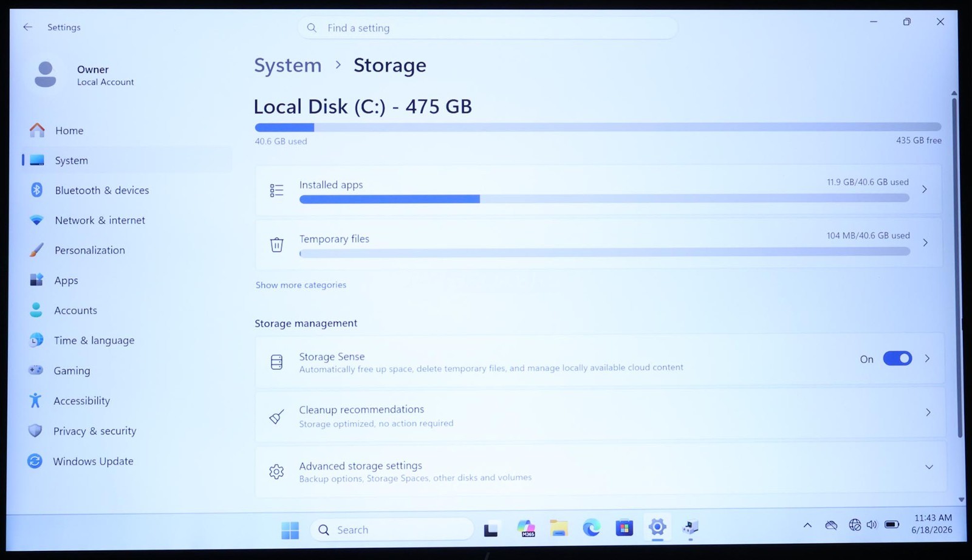972x560 pixels.
Task: Turn off the Storage Sense toggle
Action: coord(897,358)
